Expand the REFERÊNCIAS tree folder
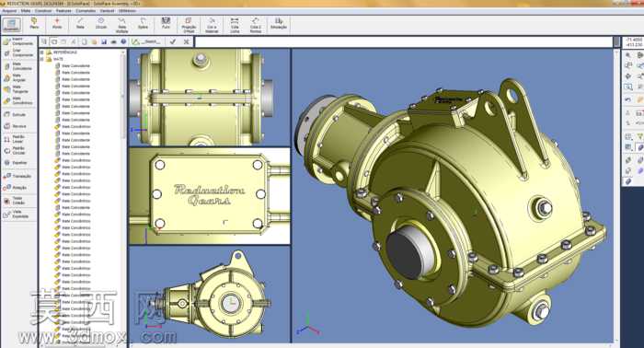Viewport: 644px width, 348px height. click(42, 52)
